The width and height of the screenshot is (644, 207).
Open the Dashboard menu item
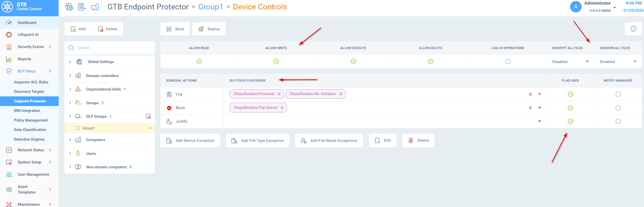29,23
